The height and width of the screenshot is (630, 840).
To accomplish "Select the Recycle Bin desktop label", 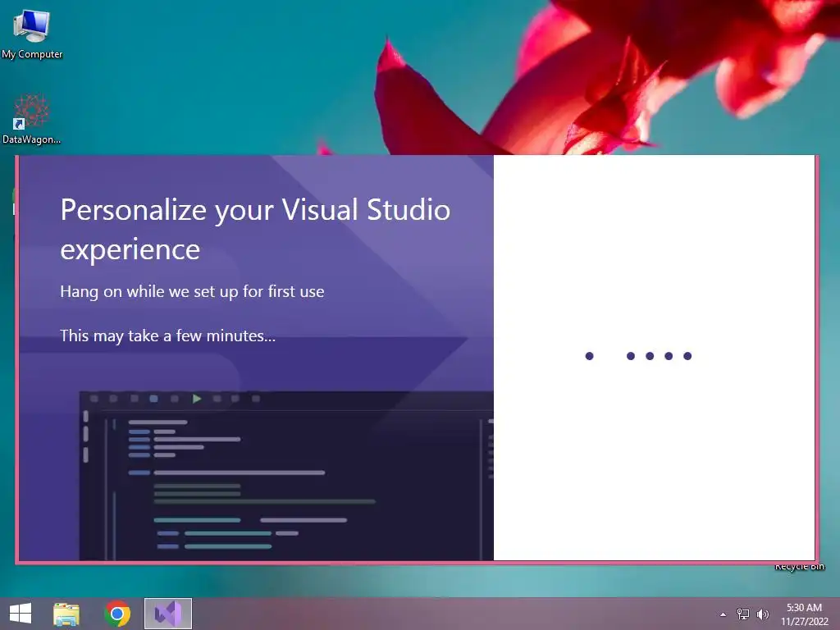I will [x=799, y=567].
